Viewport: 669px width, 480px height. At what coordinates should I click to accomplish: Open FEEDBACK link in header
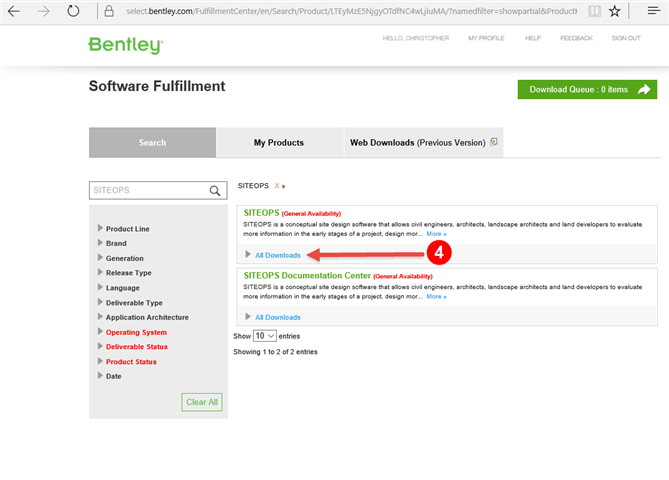576,38
